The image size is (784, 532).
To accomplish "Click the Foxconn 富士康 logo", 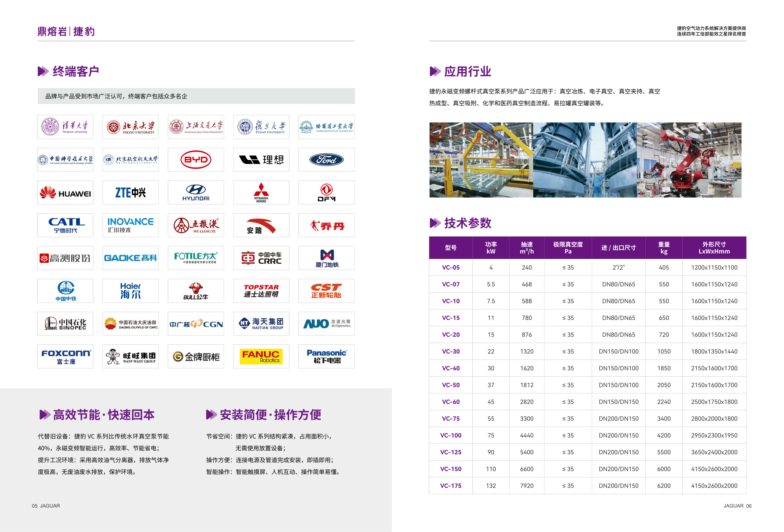I will click(x=65, y=356).
